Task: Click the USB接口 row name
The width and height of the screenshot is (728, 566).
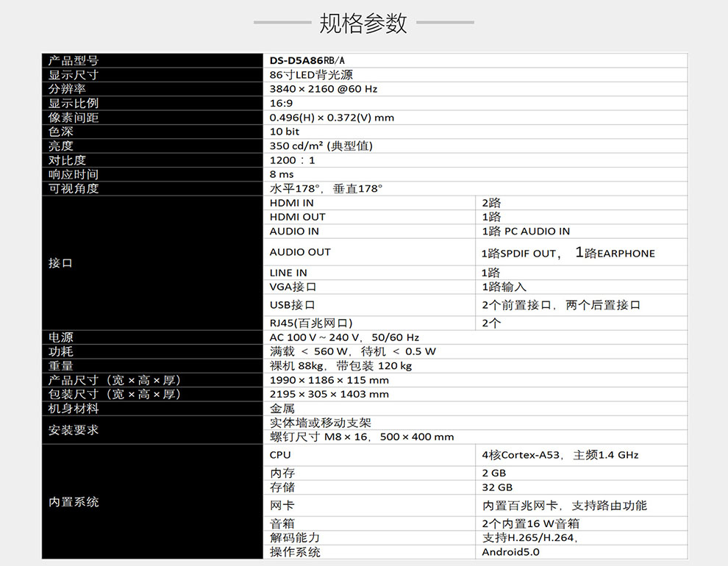Action: click(292, 305)
